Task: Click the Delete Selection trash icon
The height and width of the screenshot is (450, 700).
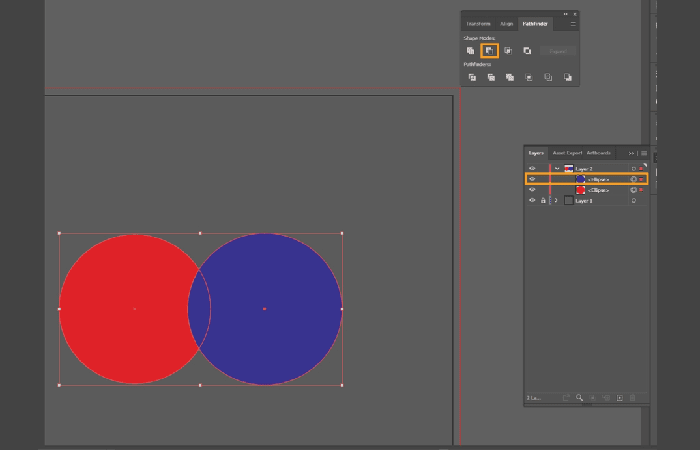Action: coord(632,398)
